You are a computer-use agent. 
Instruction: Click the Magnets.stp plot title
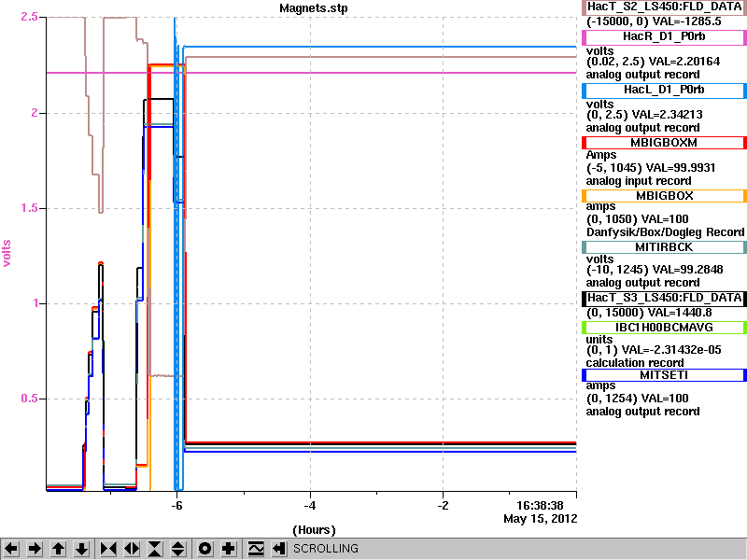tap(314, 8)
